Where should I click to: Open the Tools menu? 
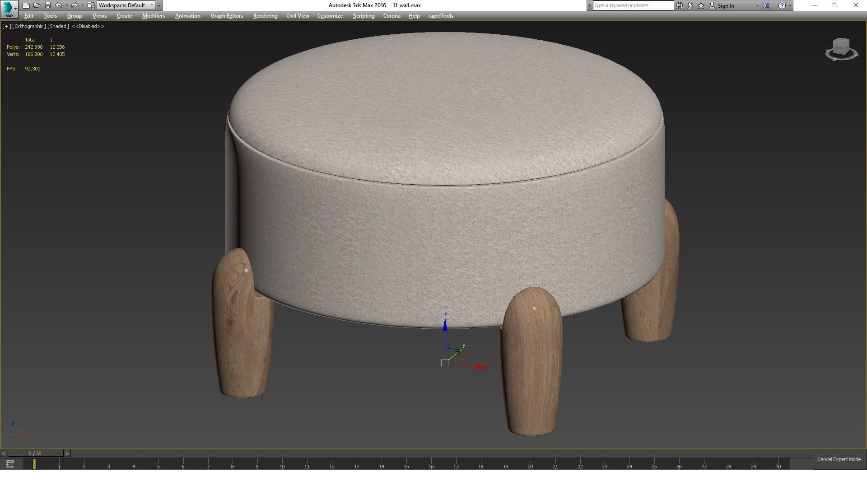click(51, 16)
